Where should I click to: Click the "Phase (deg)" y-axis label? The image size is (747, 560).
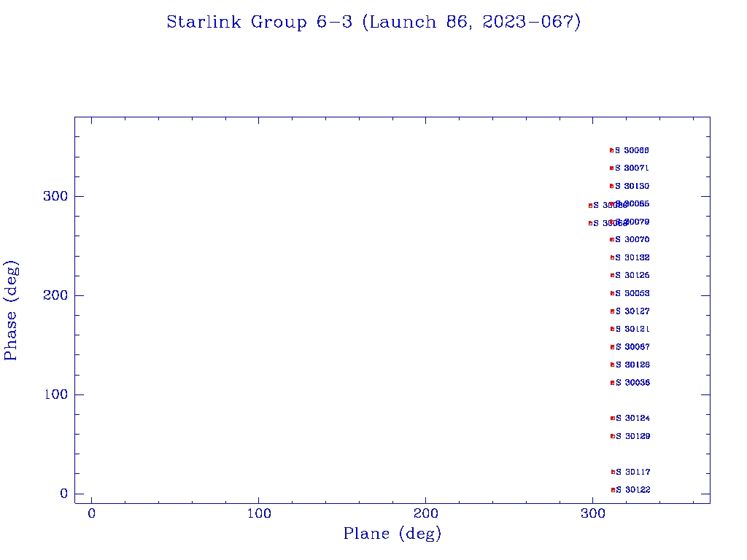point(12,312)
